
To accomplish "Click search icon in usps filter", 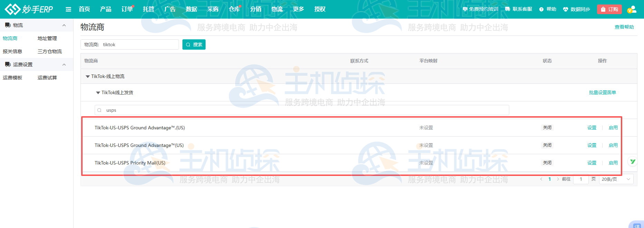I will (x=100, y=110).
